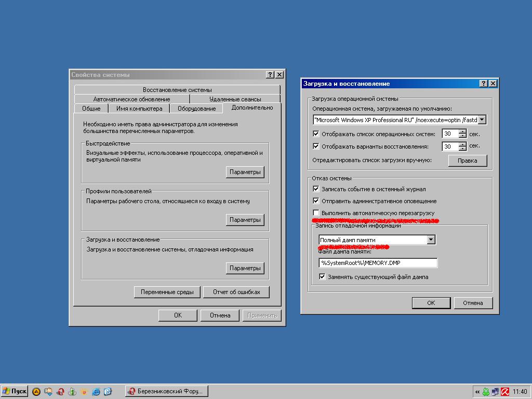Open the default operating system dropdown
This screenshot has width=532, height=399.
click(482, 120)
